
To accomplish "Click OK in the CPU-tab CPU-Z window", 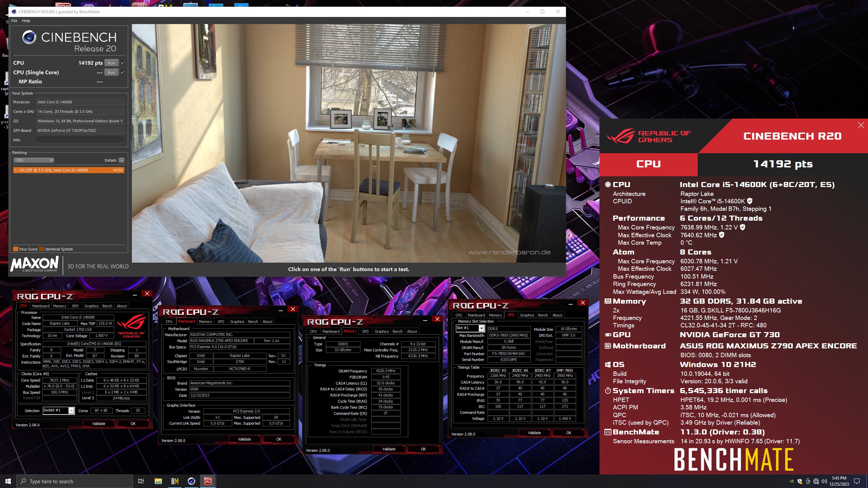I will coord(133,424).
